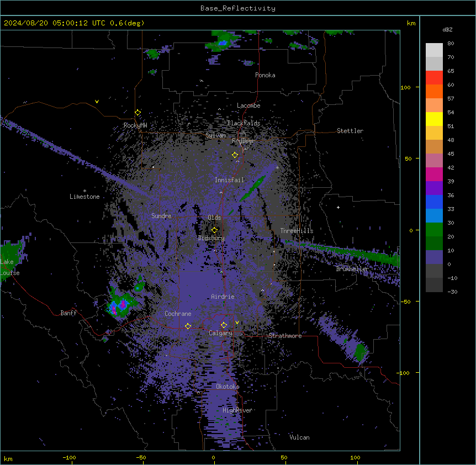The width and height of the screenshot is (476, 465).
Task: Select the Strathmore label
Action: tap(285, 336)
